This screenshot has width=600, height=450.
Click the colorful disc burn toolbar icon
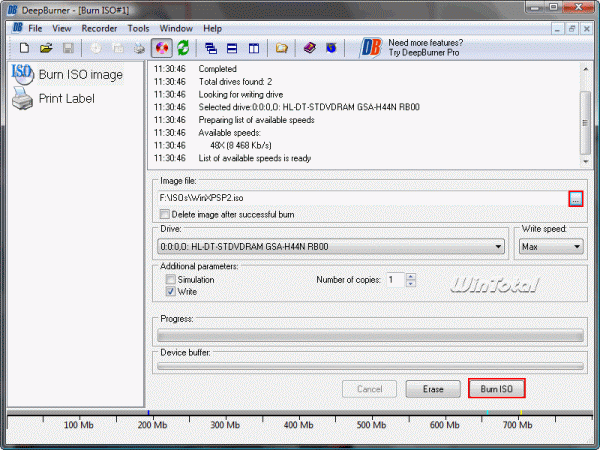click(161, 48)
